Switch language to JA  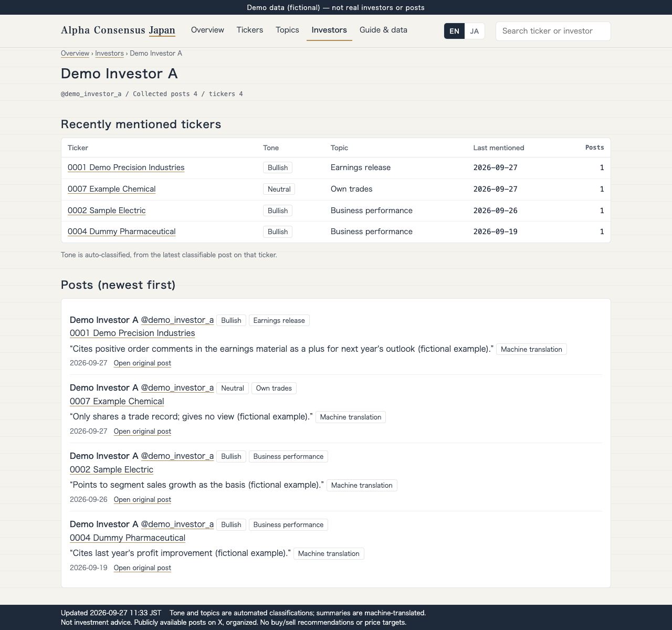click(x=475, y=31)
